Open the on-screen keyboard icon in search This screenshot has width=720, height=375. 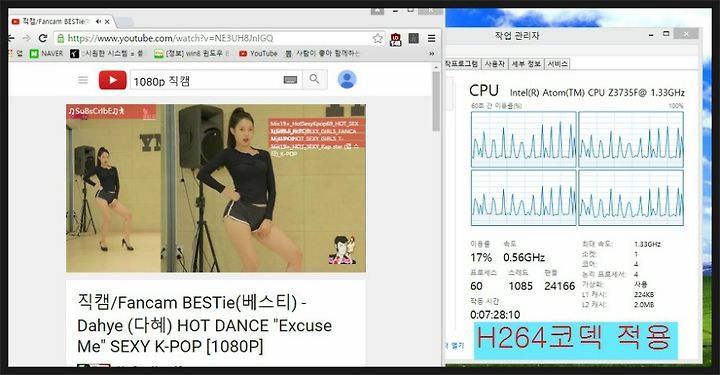click(x=290, y=80)
